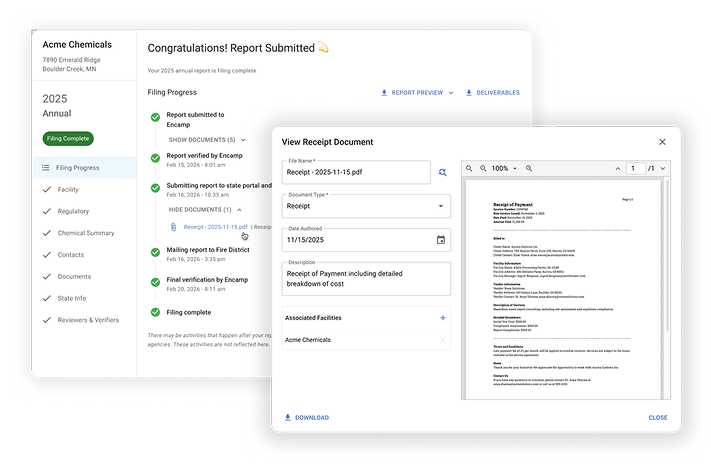Close the View Receipt Document dialog
711x464 pixels.
point(662,143)
